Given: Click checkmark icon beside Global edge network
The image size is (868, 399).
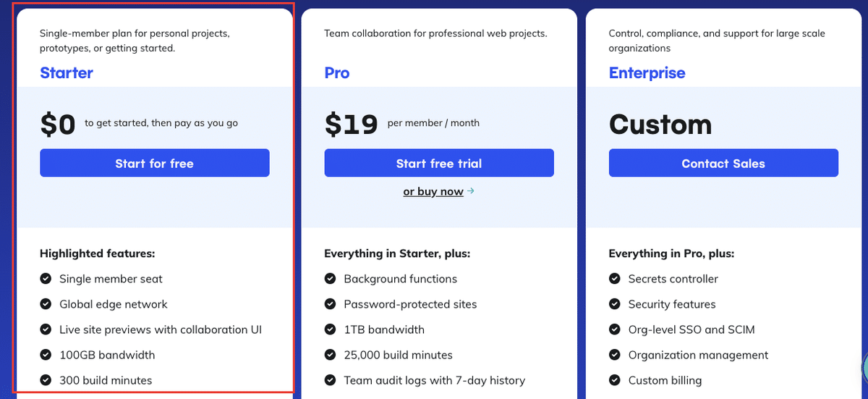Looking at the screenshot, I should [46, 304].
